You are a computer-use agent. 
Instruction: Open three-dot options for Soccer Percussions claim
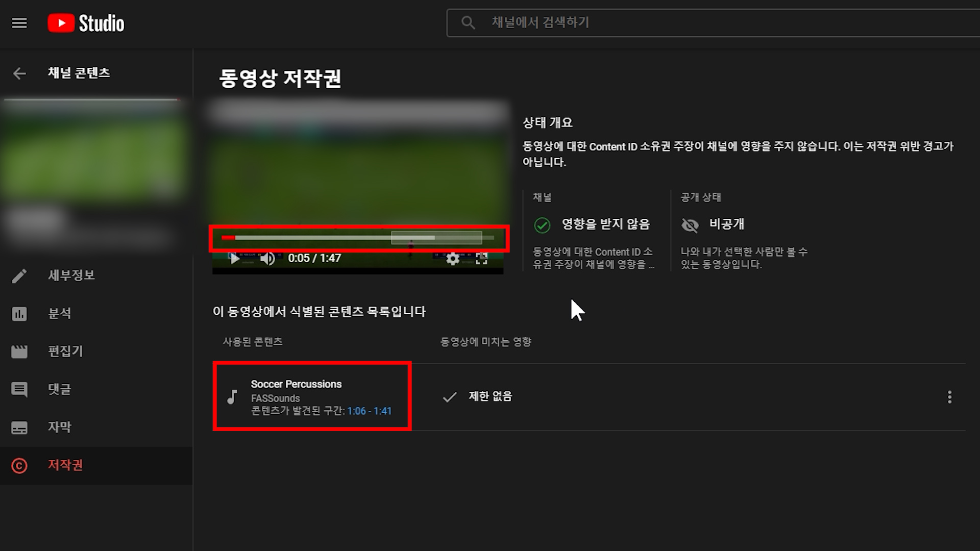tap(949, 397)
